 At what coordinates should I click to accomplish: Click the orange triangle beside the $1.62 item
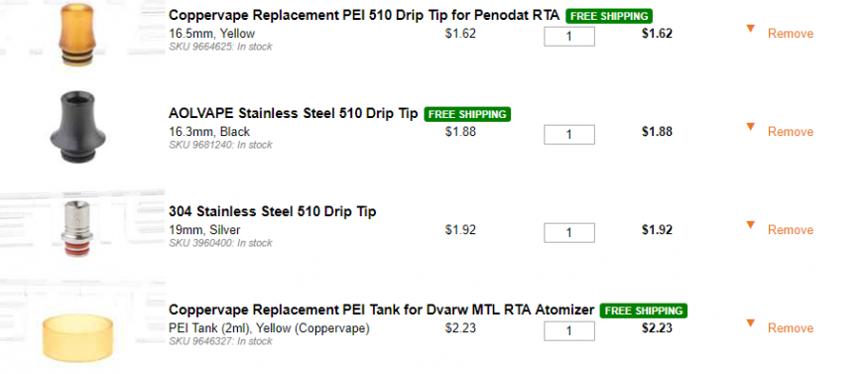751,29
